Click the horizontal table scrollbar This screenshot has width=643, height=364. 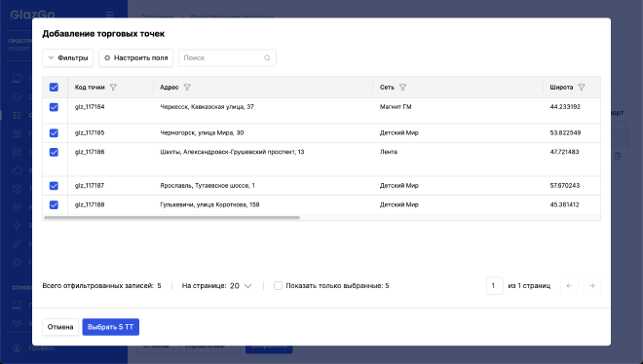pyautogui.click(x=171, y=218)
